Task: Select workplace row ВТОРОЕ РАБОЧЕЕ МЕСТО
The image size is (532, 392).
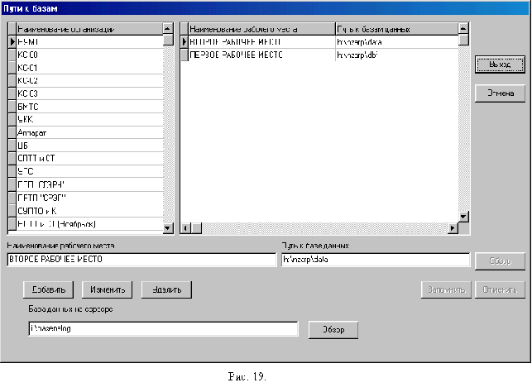Action: click(261, 42)
